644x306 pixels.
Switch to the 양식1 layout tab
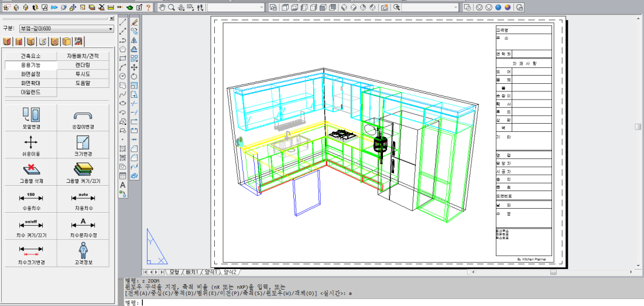[x=210, y=272]
